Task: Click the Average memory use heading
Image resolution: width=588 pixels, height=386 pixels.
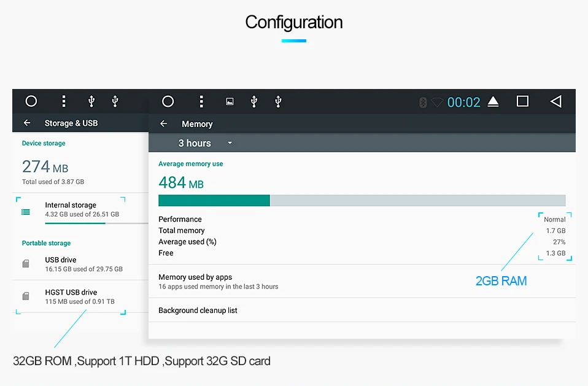Action: point(190,164)
